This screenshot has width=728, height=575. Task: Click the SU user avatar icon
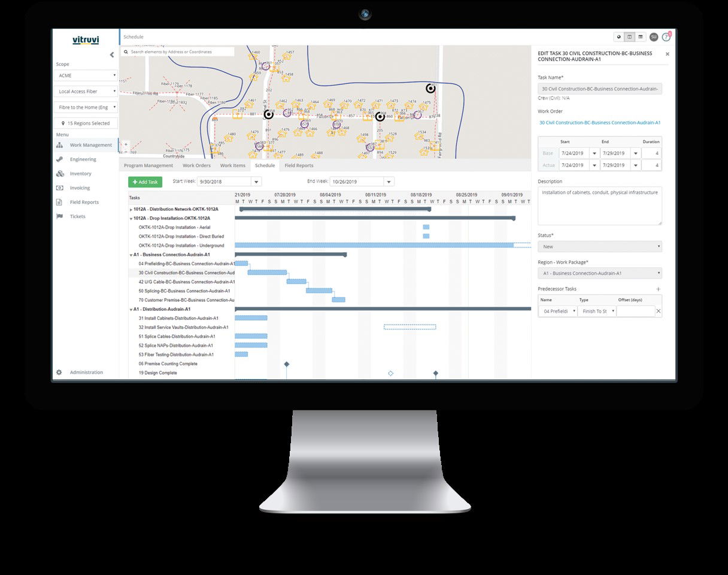point(654,37)
